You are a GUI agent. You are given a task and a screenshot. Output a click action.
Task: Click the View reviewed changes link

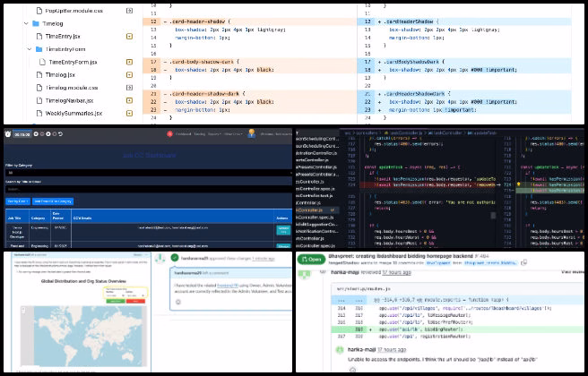[572, 272]
